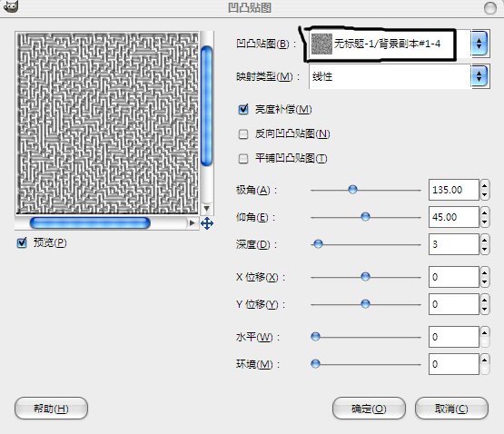Click the preview navigation cross-arrows icon
This screenshot has width=504, height=434.
click(207, 223)
